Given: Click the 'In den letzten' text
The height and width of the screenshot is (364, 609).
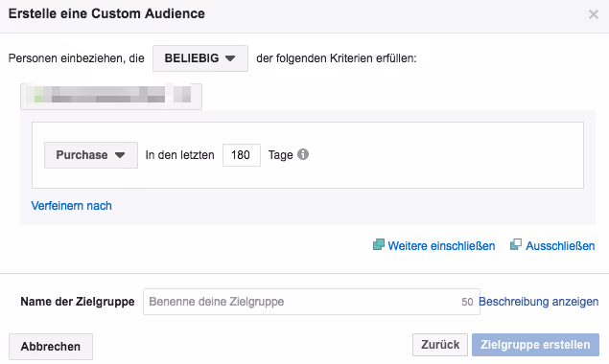Looking at the screenshot, I should (x=180, y=155).
